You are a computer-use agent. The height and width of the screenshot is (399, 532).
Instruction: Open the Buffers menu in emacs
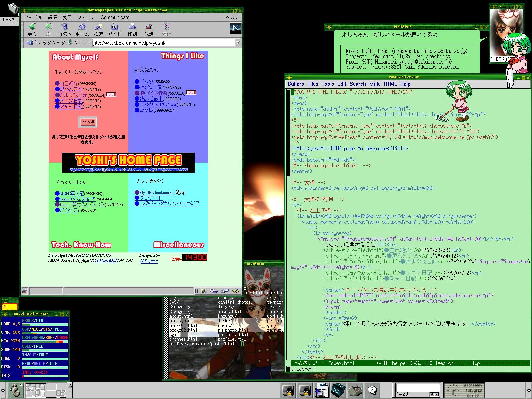coord(296,84)
